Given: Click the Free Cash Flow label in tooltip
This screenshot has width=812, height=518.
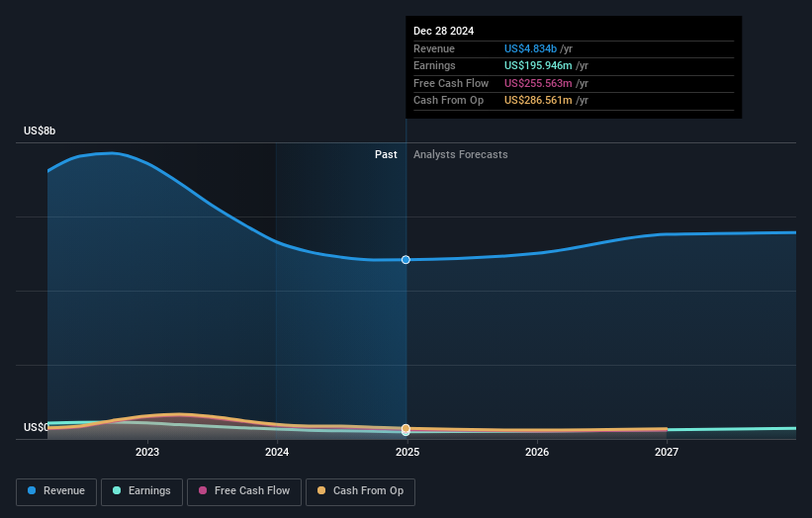Looking at the screenshot, I should pyautogui.click(x=451, y=83).
